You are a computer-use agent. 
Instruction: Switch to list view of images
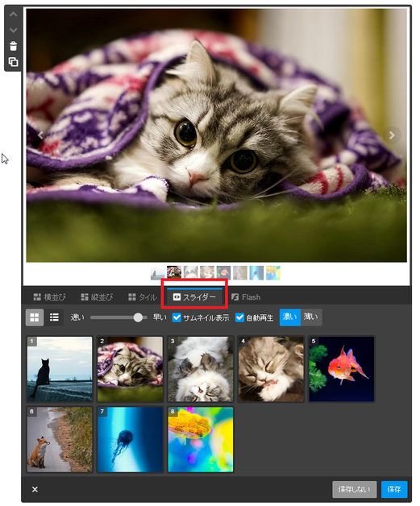(54, 317)
